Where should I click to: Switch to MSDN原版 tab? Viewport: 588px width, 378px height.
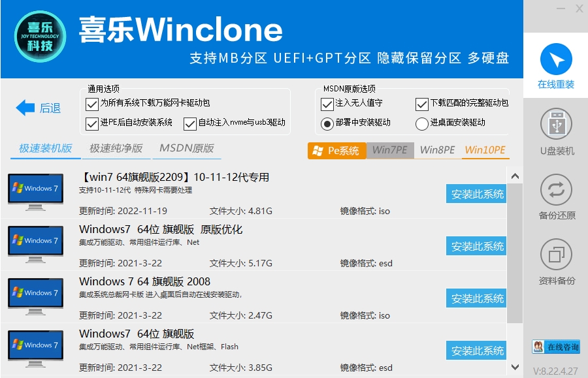click(187, 148)
